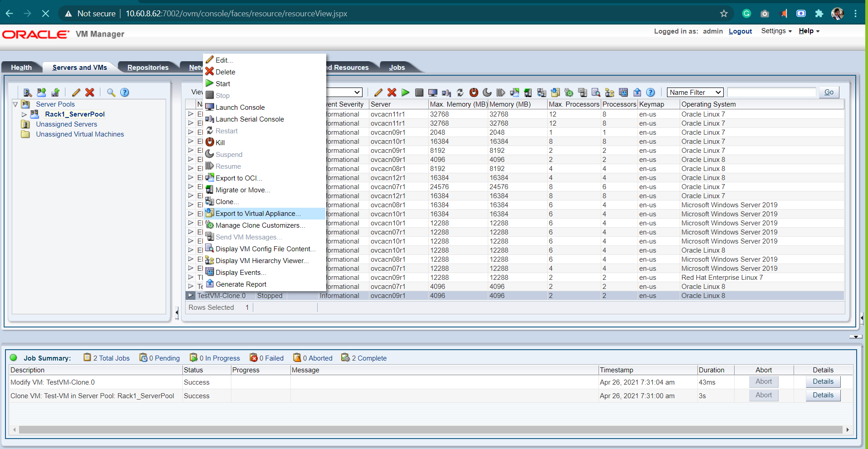Collapse the Server Pools tree node
This screenshot has height=449, width=868.
pos(15,104)
